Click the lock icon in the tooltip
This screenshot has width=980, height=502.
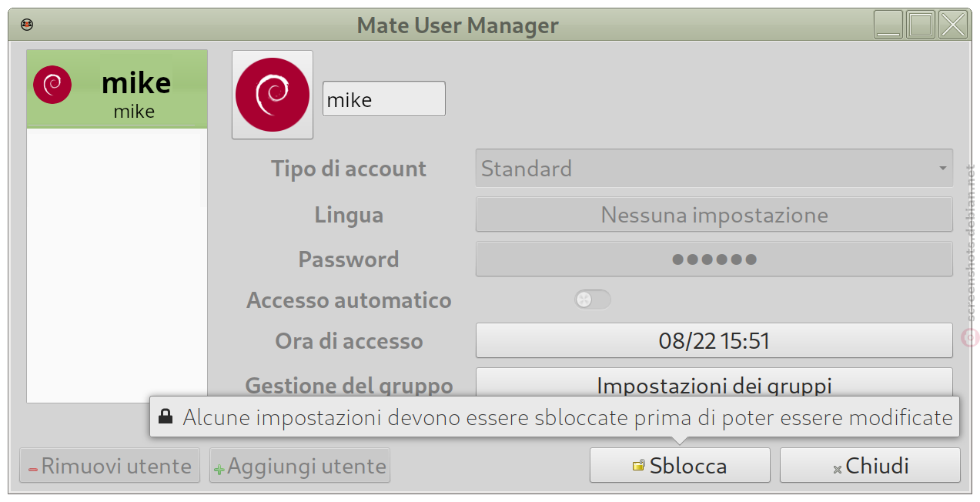tap(165, 417)
